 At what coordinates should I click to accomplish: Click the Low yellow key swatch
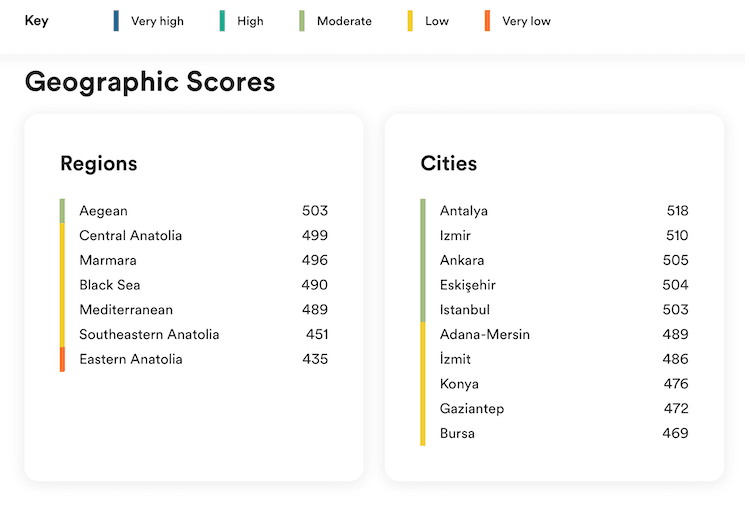click(x=410, y=21)
